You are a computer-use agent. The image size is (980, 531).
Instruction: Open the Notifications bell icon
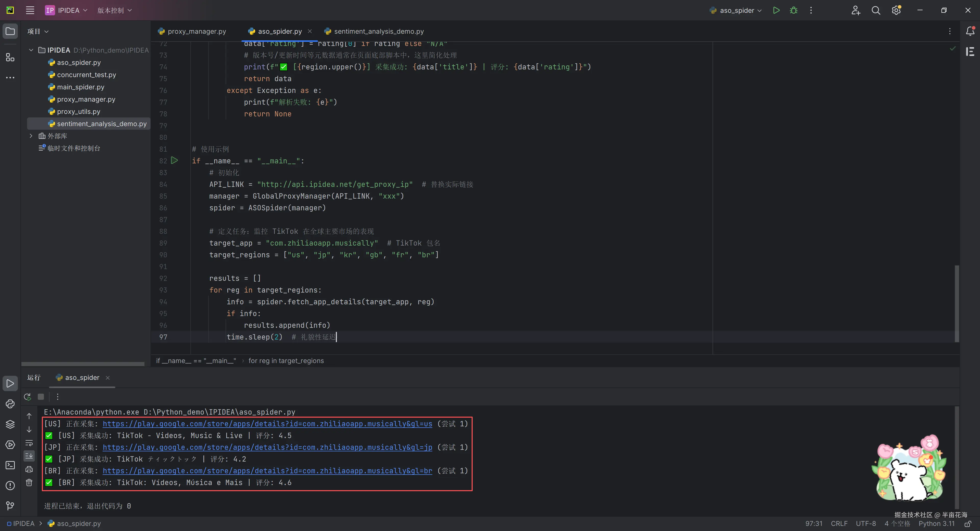[x=970, y=31]
